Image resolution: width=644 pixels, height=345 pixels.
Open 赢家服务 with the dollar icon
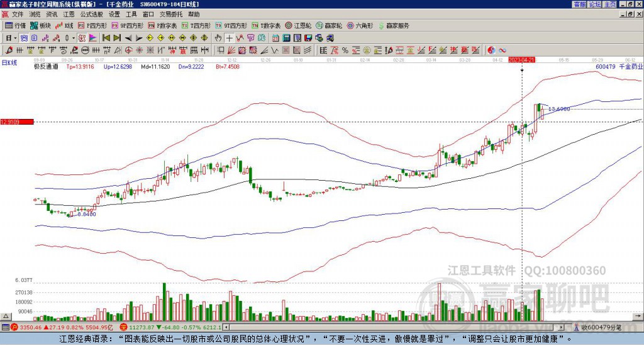tap(394, 25)
